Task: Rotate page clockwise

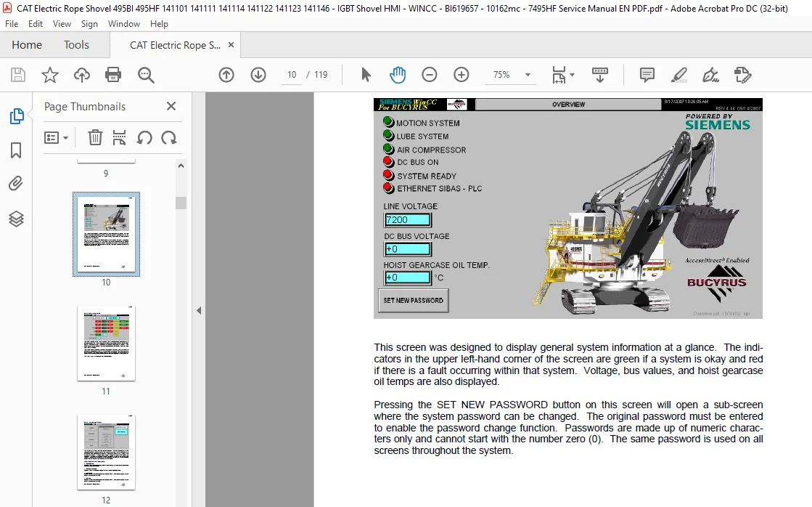Action: click(169, 138)
